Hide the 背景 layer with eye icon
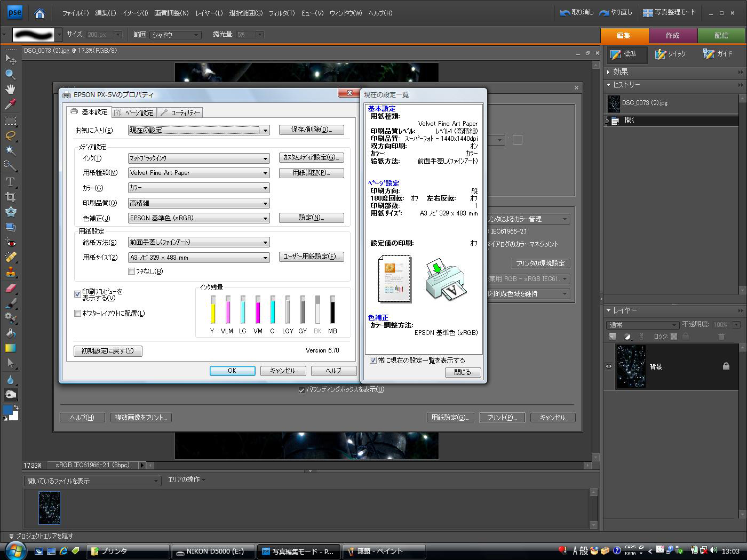747x560 pixels. 609,366
